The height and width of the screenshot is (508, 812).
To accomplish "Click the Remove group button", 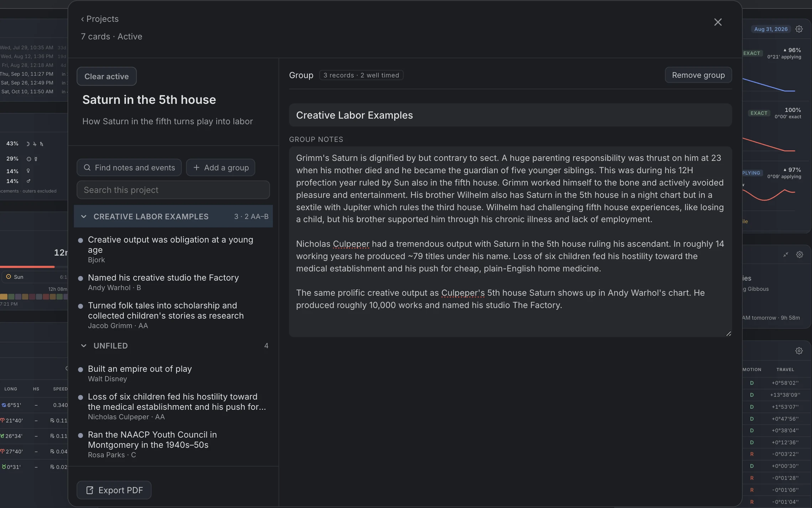I will point(698,75).
